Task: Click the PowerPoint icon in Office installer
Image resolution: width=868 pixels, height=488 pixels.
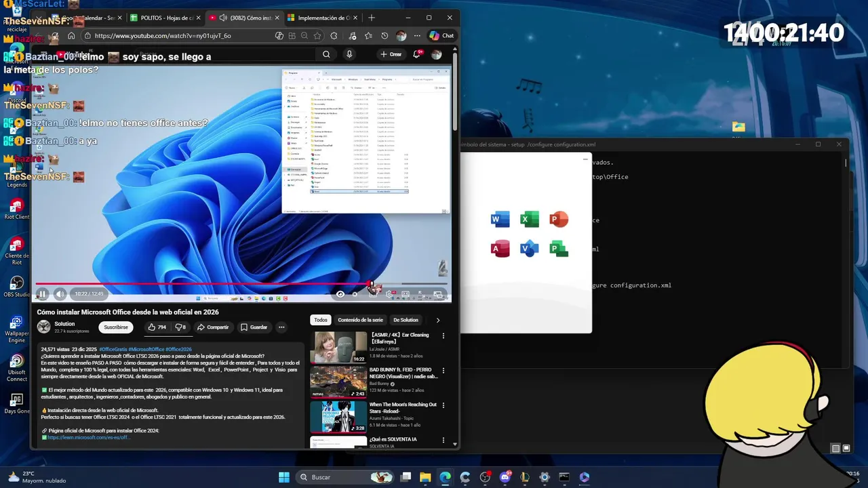Action: (559, 220)
